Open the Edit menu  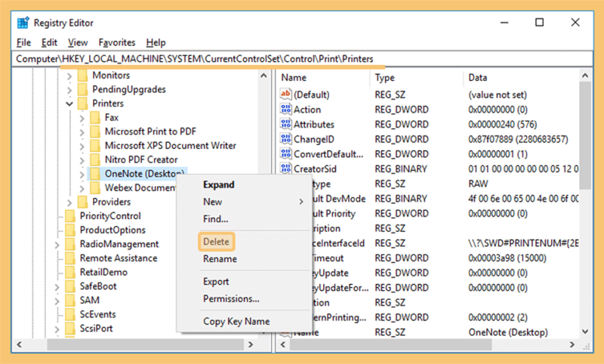point(49,42)
